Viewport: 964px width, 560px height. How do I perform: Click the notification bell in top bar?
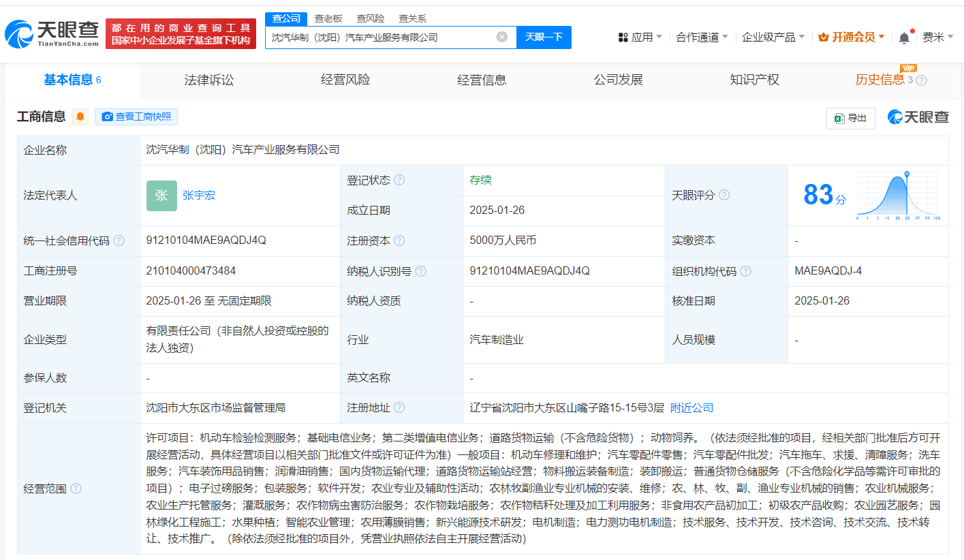[904, 37]
